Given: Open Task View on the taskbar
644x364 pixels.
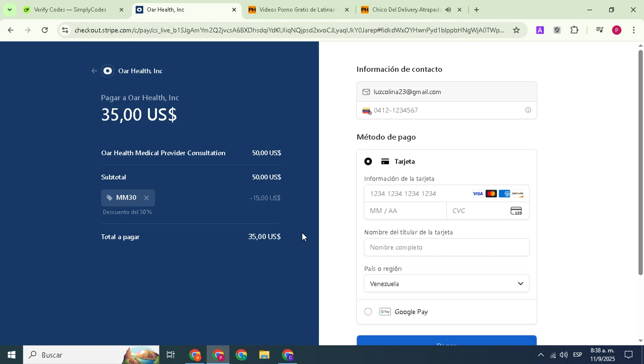Looking at the screenshot, I should (170, 355).
